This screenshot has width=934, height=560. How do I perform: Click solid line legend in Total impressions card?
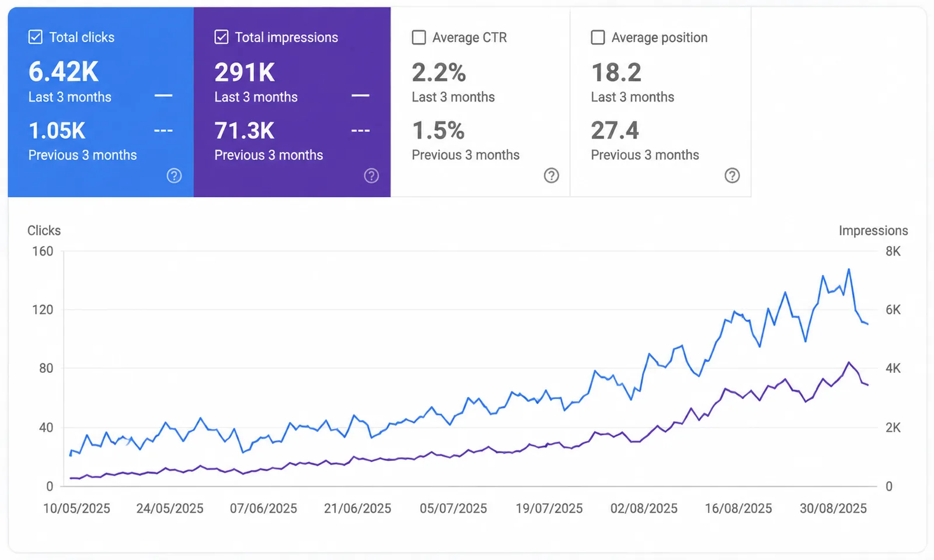point(361,96)
